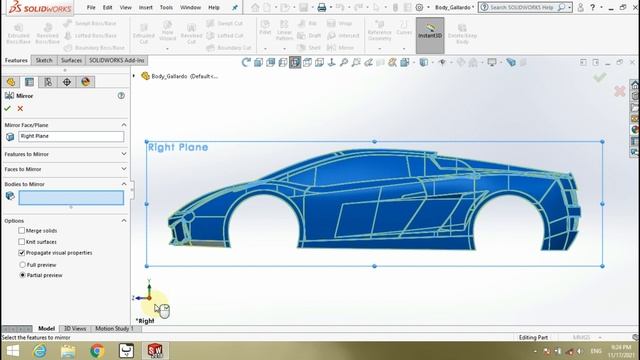
Task: Switch to SOLIDWORKS Add-Ins tab
Action: [x=117, y=60]
